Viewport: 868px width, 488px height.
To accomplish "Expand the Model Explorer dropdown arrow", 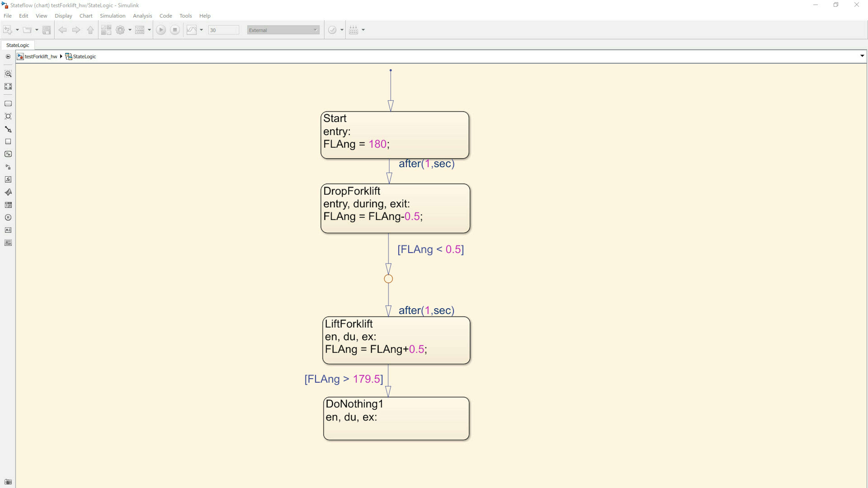I will tap(149, 30).
